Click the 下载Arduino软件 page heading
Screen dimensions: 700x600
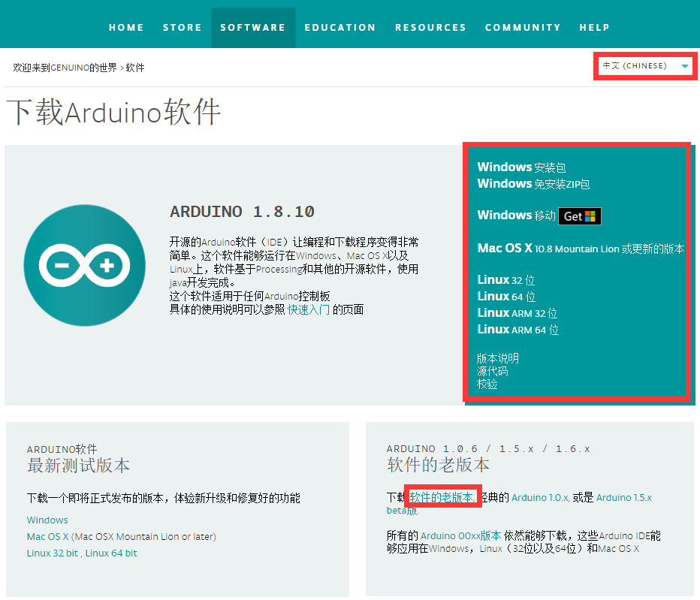(x=114, y=112)
